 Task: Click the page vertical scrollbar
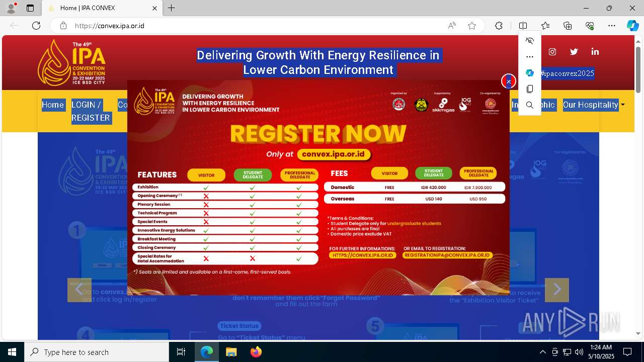[x=638, y=69]
